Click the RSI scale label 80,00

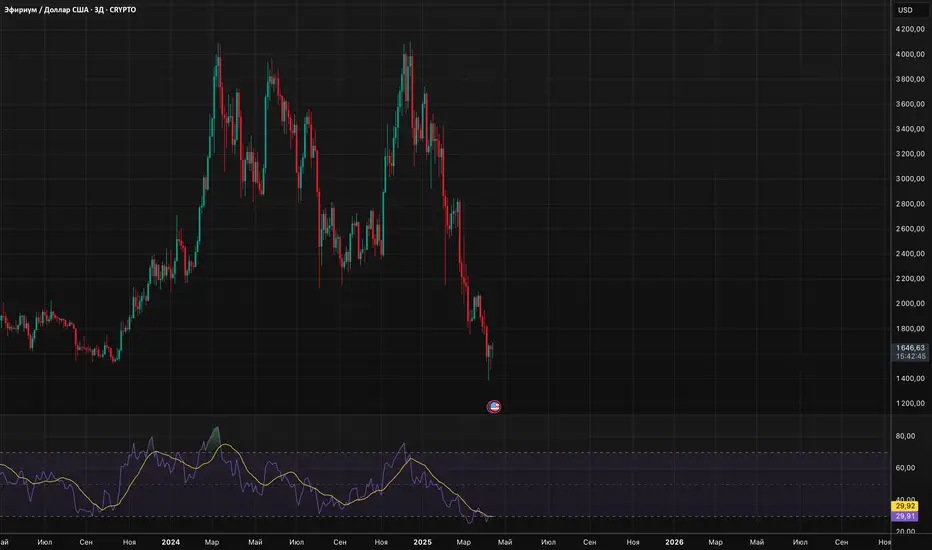click(905, 436)
